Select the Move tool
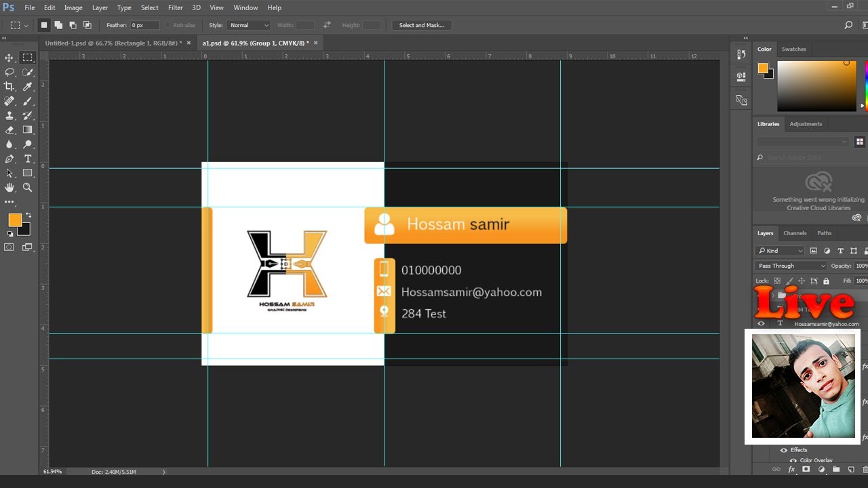The height and width of the screenshot is (488, 868). click(9, 58)
